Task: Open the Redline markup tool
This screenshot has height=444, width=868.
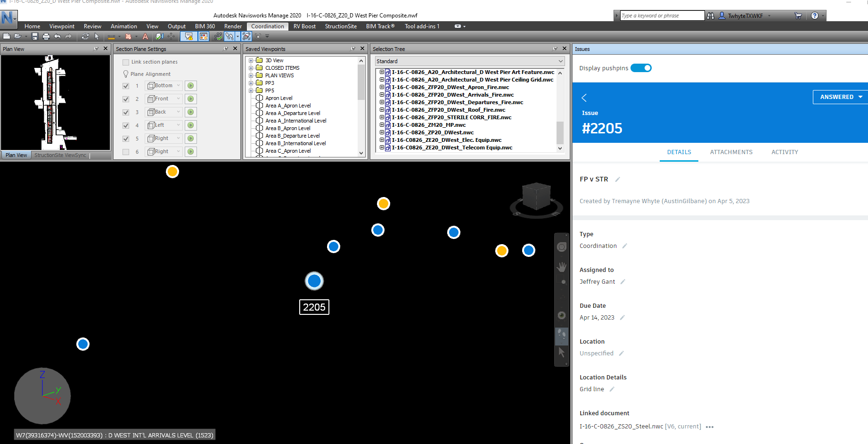Action: click(x=129, y=36)
